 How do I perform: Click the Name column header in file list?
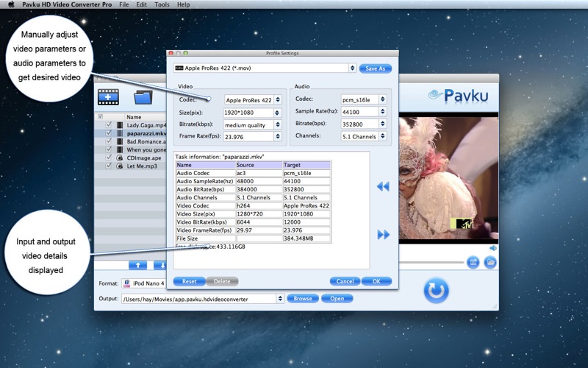point(134,117)
